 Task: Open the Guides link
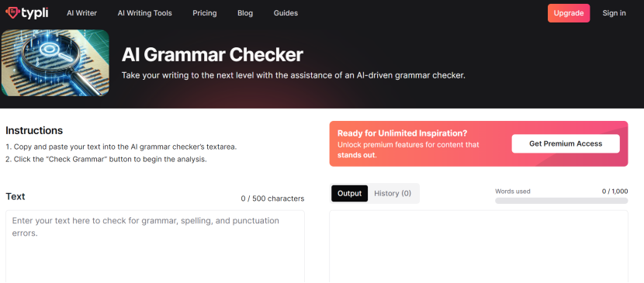tap(286, 13)
